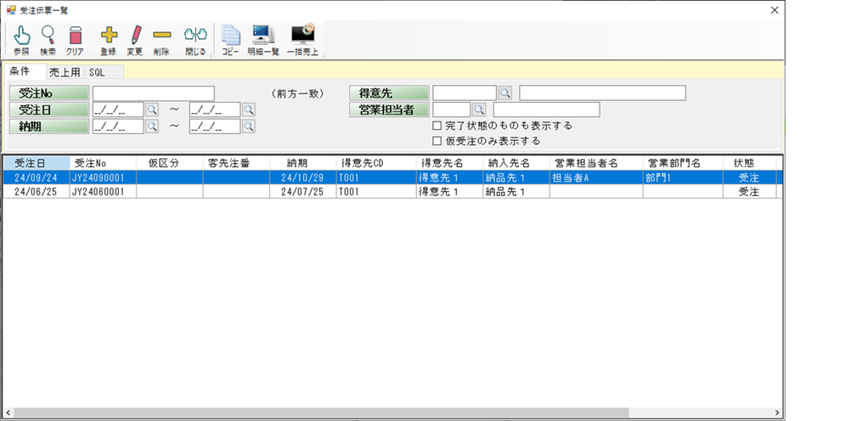Enable 完了状態のものも表示する checkbox
This screenshot has width=868, height=421.
pos(437,126)
